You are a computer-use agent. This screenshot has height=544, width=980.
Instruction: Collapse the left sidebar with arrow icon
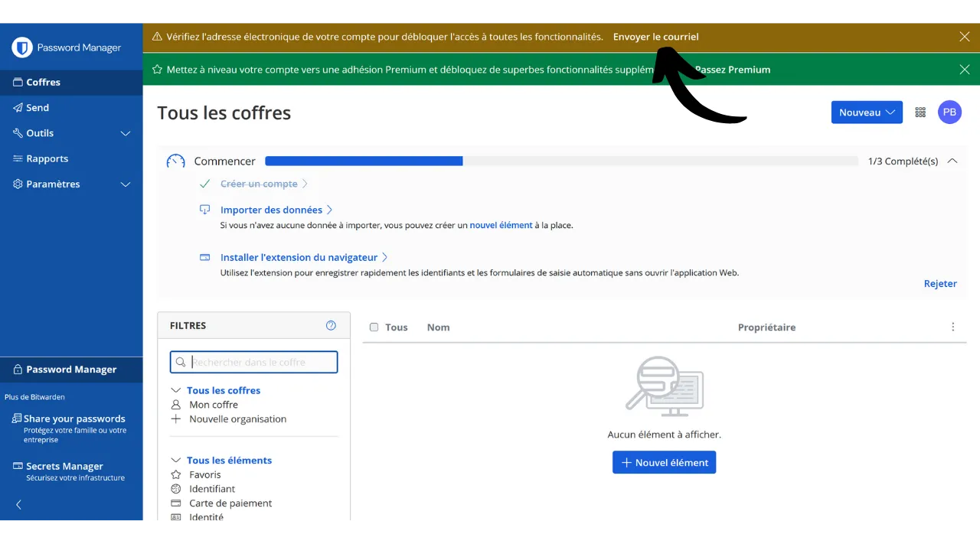19,504
